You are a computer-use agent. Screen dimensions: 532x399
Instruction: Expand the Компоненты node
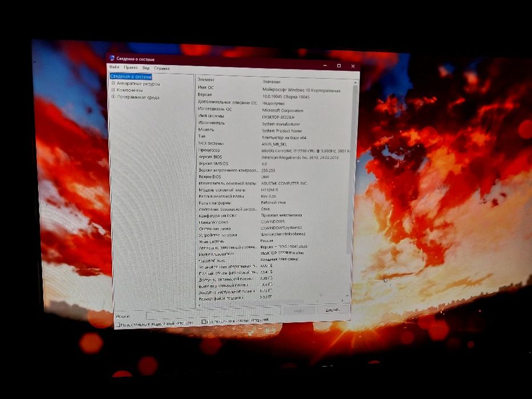point(113,90)
